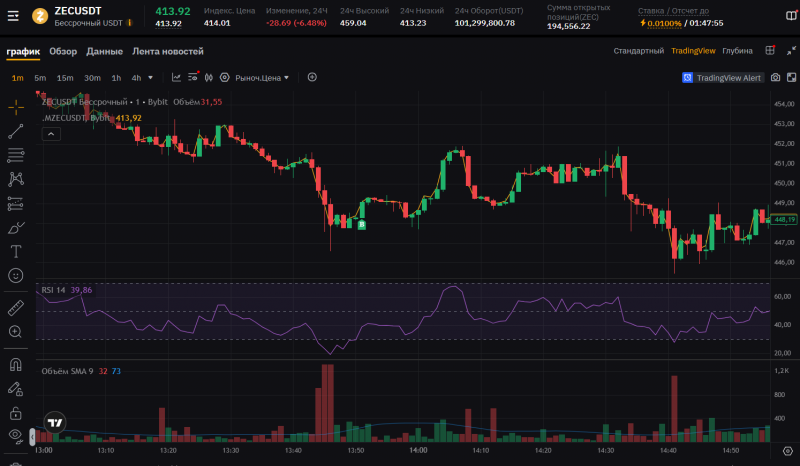Click the ZEC coin logo icon
The image size is (800, 466).
point(40,16)
